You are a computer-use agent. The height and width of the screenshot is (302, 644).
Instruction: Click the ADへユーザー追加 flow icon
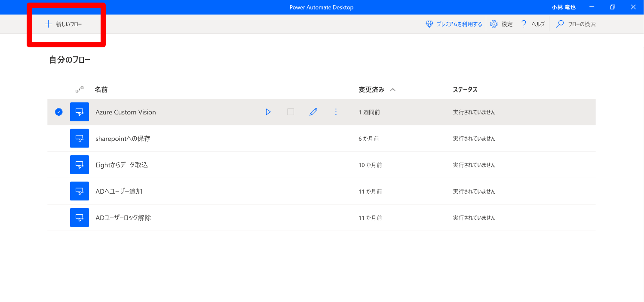coord(80,191)
